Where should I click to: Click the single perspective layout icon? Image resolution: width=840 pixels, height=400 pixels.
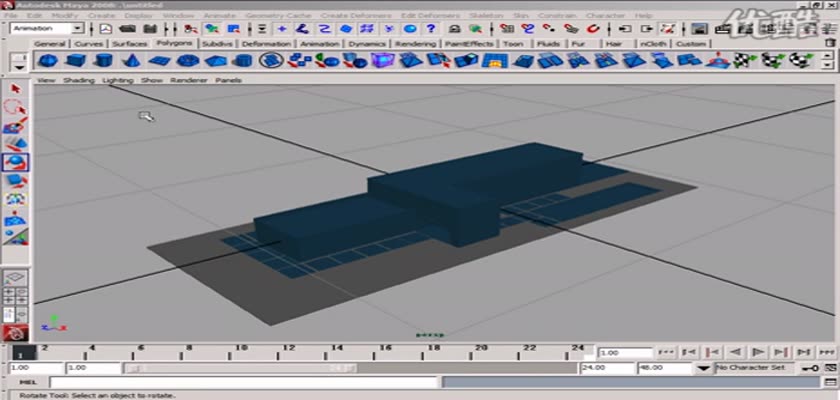pyautogui.click(x=16, y=278)
